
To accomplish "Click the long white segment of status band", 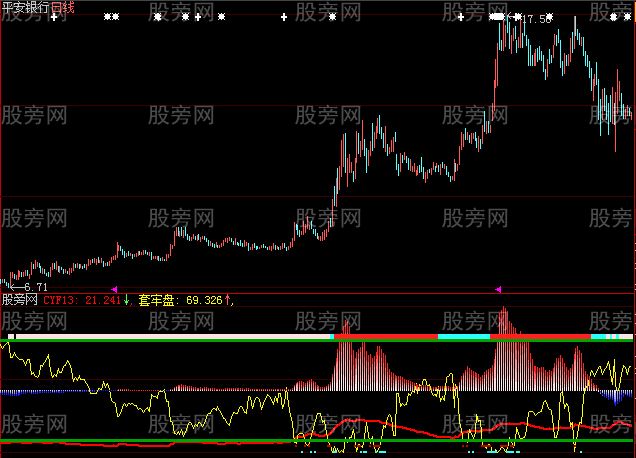I will (170, 338).
